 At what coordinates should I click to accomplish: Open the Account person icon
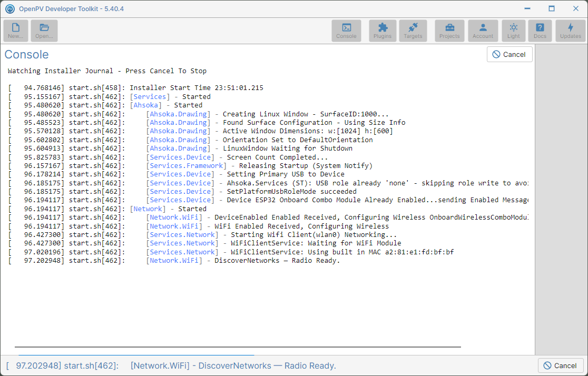pos(483,31)
